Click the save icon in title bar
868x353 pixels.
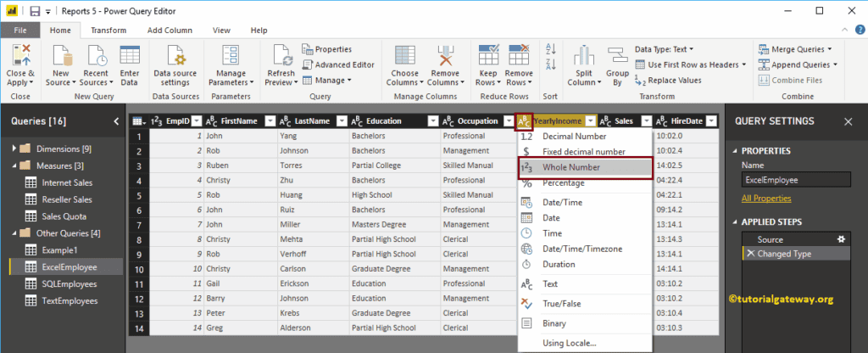coord(34,11)
